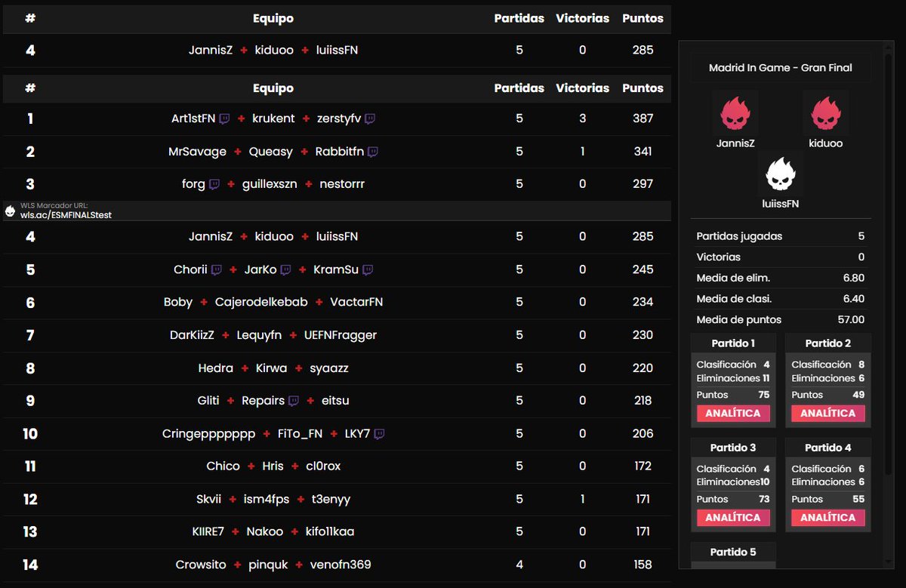The height and width of the screenshot is (588, 906).
Task: Select player eitsu in rank 9
Action: (x=335, y=401)
